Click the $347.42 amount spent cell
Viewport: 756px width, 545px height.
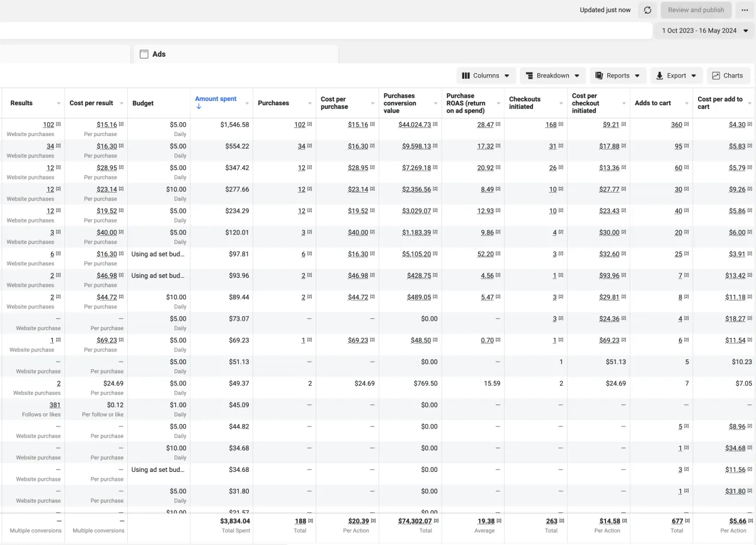pos(237,168)
